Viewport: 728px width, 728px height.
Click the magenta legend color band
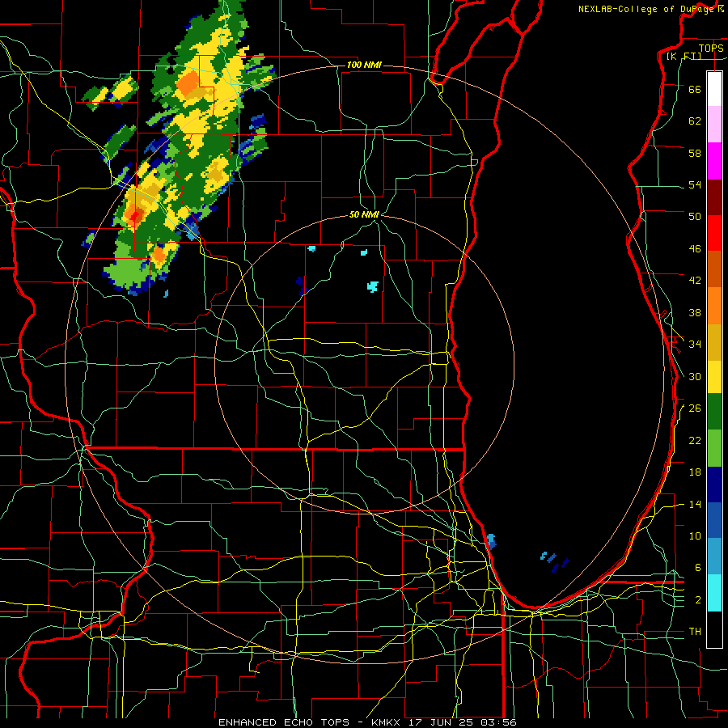(714, 161)
